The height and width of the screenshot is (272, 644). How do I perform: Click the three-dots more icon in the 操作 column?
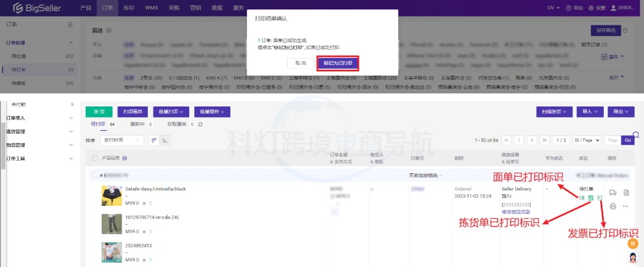pos(626,206)
